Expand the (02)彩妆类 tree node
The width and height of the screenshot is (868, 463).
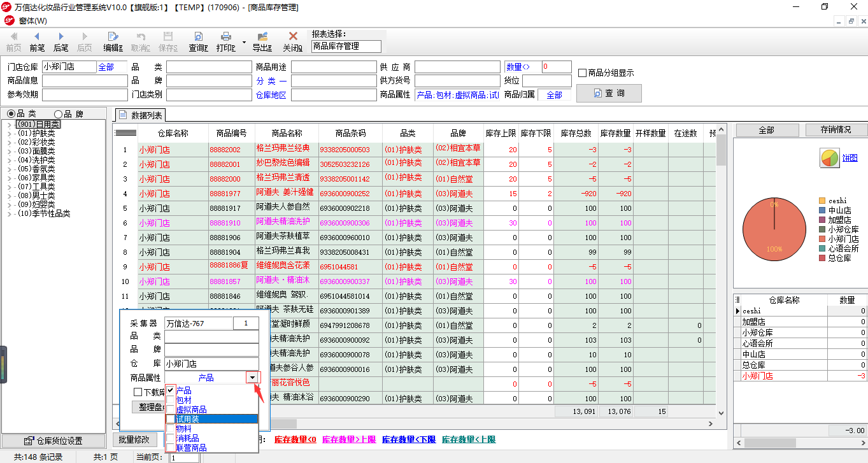(x=9, y=143)
